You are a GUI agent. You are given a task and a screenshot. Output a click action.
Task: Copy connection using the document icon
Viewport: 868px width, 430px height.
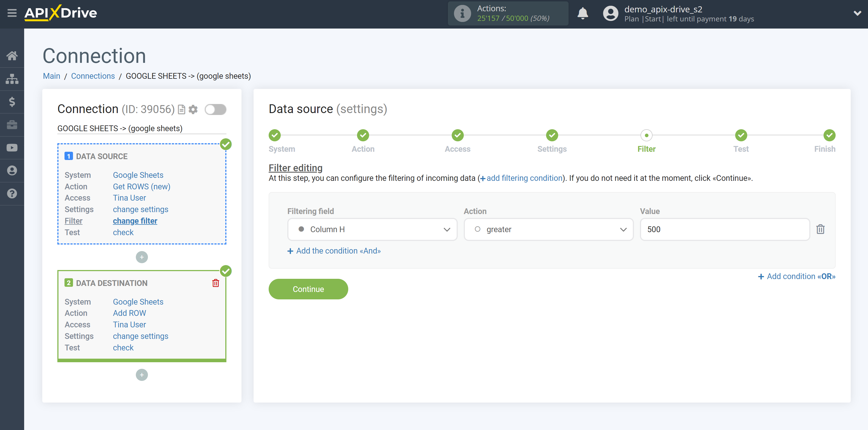tap(181, 109)
